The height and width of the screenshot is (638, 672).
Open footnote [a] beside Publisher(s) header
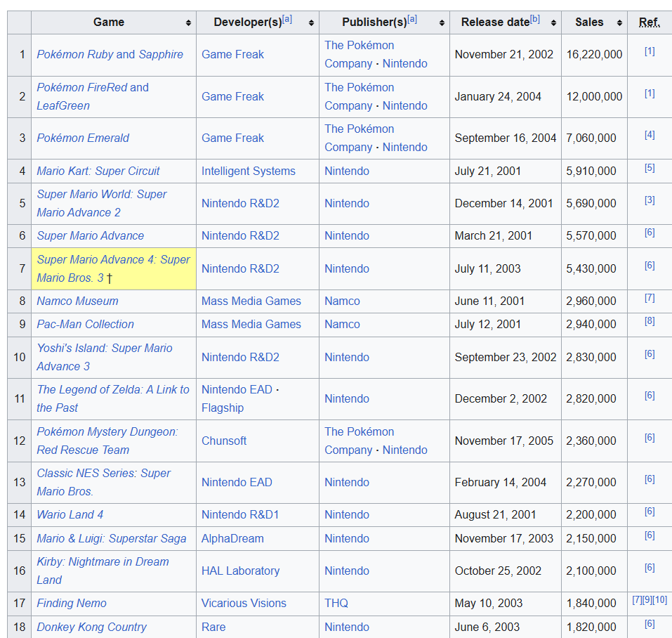tap(412, 19)
